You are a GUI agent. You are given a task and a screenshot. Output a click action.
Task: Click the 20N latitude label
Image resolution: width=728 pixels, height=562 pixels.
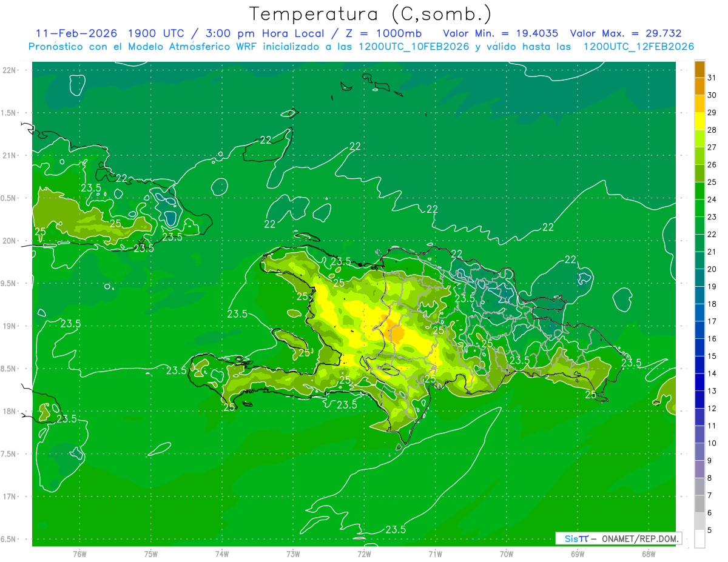10,241
